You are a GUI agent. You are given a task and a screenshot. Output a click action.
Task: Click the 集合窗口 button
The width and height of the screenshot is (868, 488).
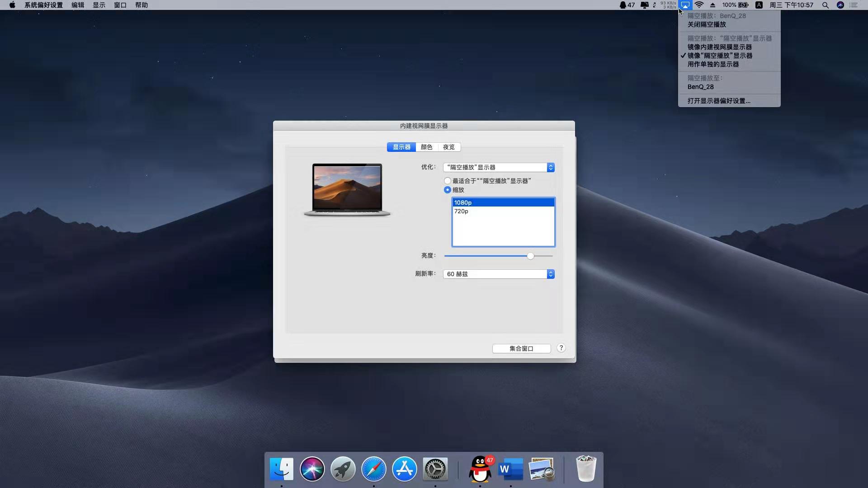[521, 348]
